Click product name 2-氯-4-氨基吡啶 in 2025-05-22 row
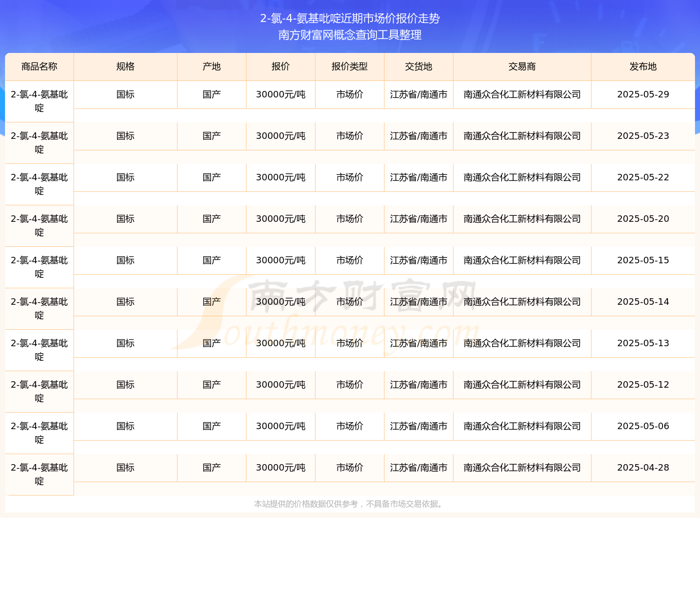Image resolution: width=700 pixels, height=602 pixels. (39, 184)
